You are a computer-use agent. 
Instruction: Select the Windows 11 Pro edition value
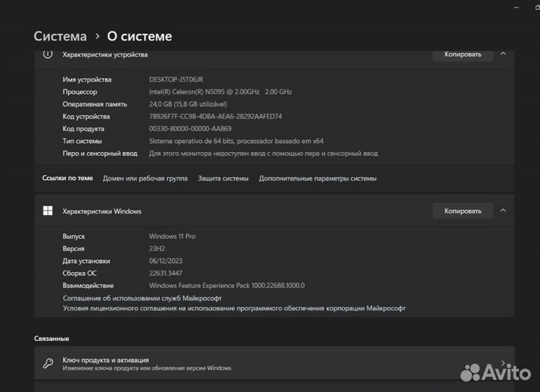tap(172, 236)
